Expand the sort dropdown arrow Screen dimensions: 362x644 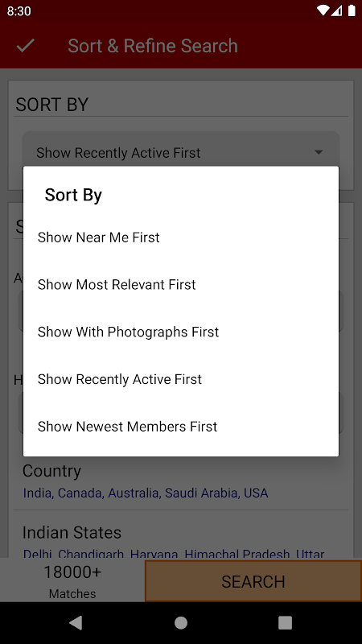pyautogui.click(x=319, y=152)
